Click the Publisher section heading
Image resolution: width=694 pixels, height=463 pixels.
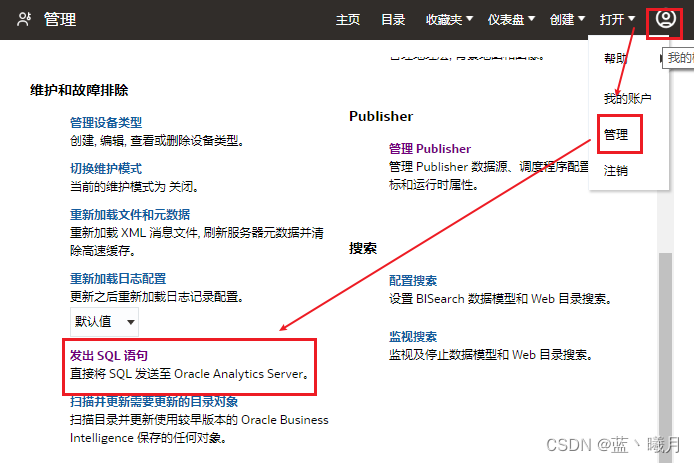pyautogui.click(x=381, y=116)
